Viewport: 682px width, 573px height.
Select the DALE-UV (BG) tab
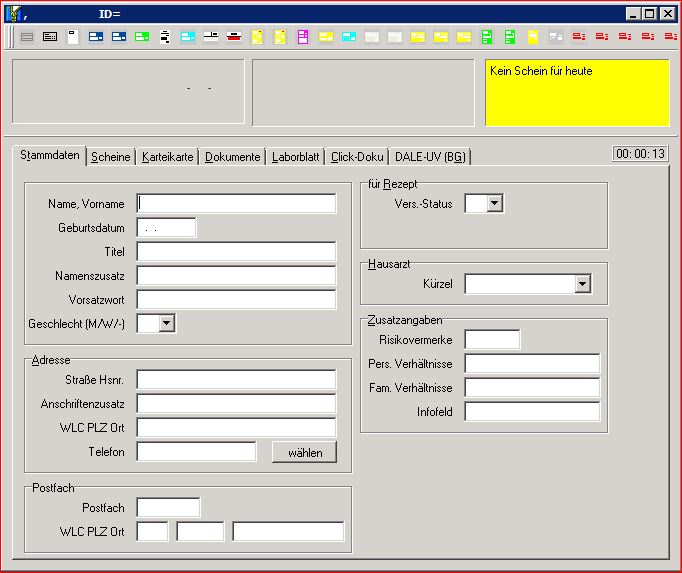(x=430, y=157)
